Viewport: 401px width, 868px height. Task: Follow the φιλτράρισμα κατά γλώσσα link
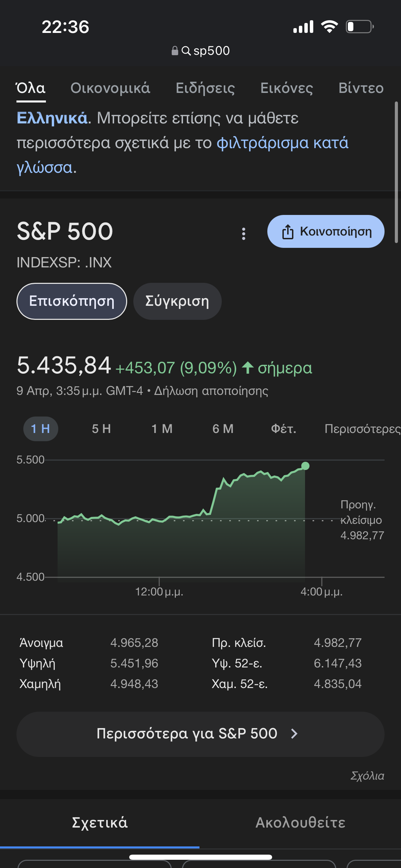coord(282,143)
